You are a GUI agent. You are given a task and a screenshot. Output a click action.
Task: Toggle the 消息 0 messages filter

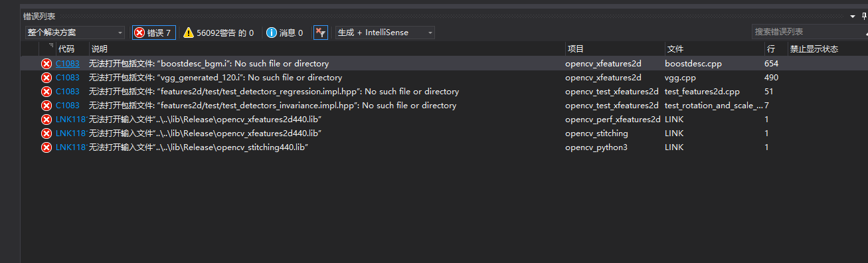pos(284,33)
